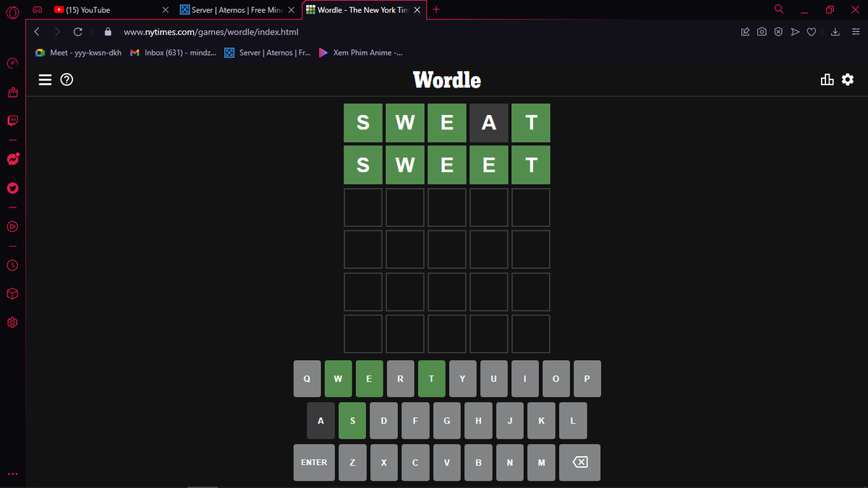Open Twitch in the Opera sidebar
The image size is (868, 488).
[12, 121]
